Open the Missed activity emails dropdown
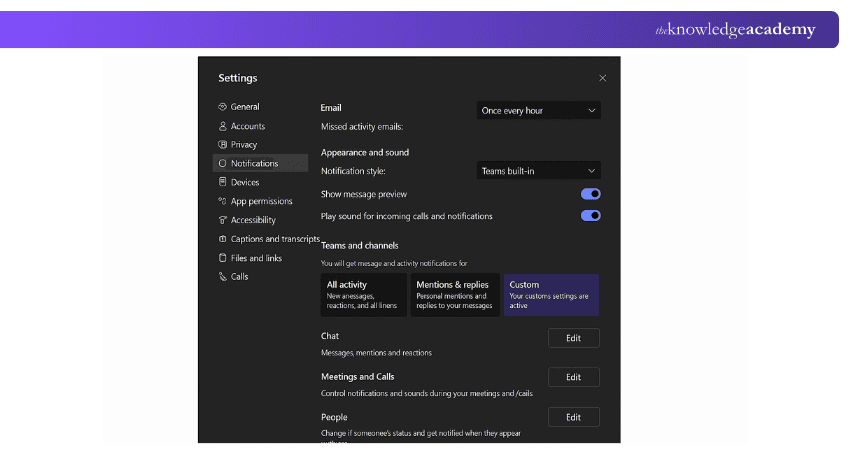This screenshot has height=450, width=850. (538, 111)
